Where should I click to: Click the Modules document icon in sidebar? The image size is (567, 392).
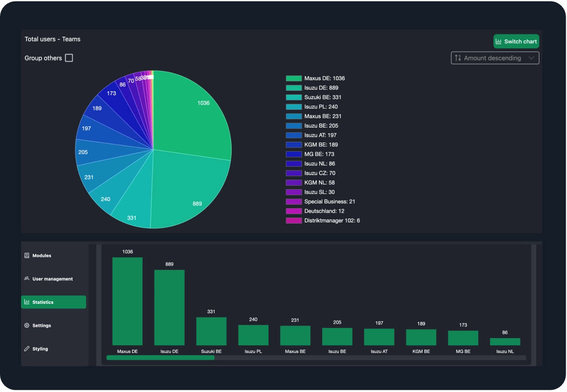27,256
